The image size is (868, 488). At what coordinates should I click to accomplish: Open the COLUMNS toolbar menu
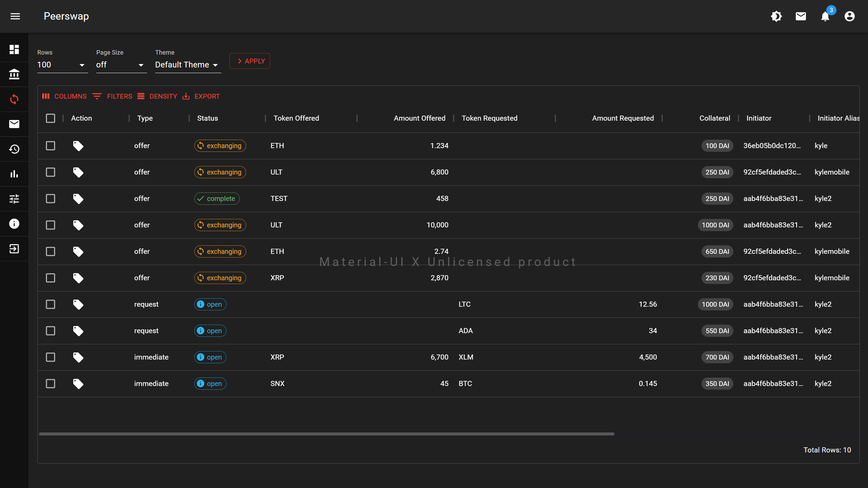[x=64, y=96]
